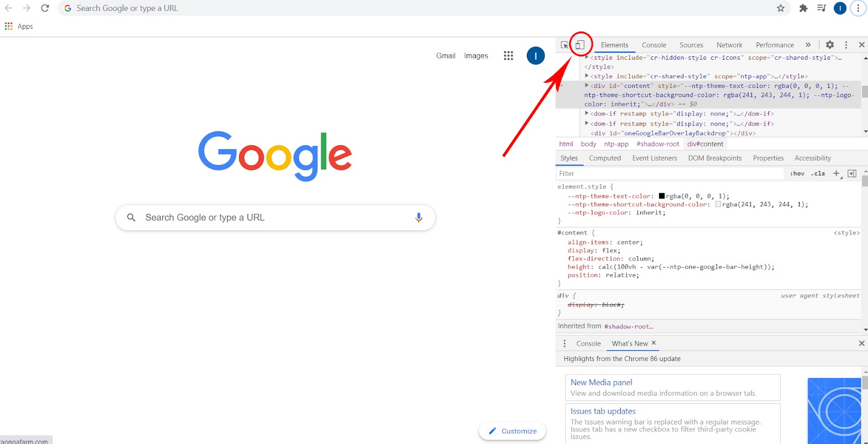Switch to the Elements tab
This screenshot has height=444, width=868.
coord(615,45)
